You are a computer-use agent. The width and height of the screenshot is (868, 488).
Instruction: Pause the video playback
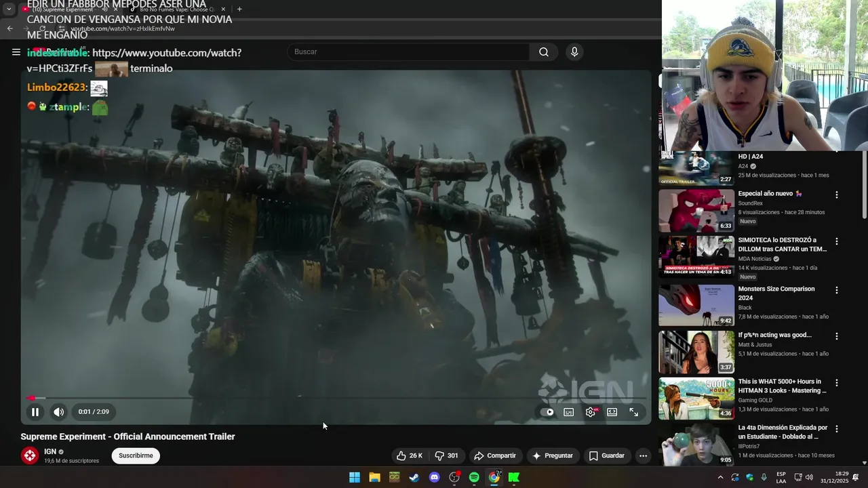coord(35,411)
